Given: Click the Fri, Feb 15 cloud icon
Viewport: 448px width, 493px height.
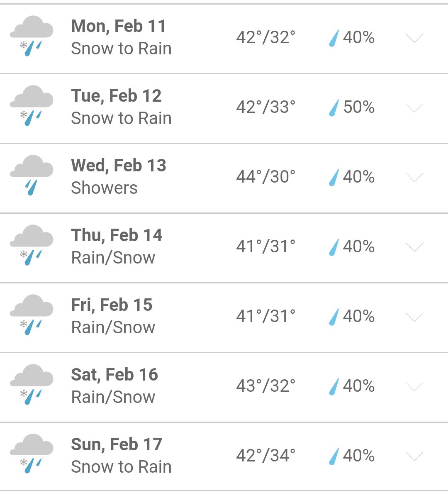Looking at the screenshot, I should [x=32, y=315].
